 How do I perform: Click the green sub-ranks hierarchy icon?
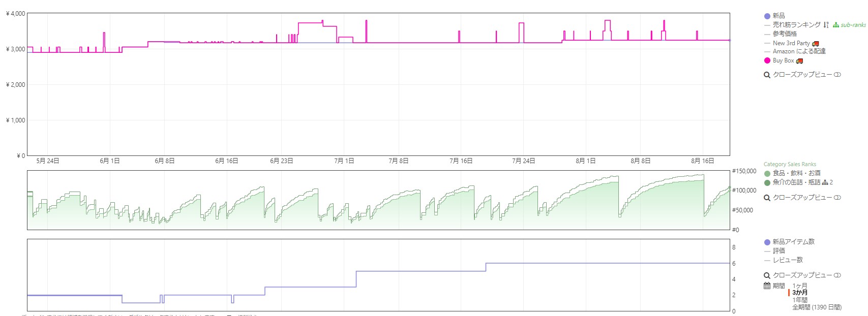(836, 25)
